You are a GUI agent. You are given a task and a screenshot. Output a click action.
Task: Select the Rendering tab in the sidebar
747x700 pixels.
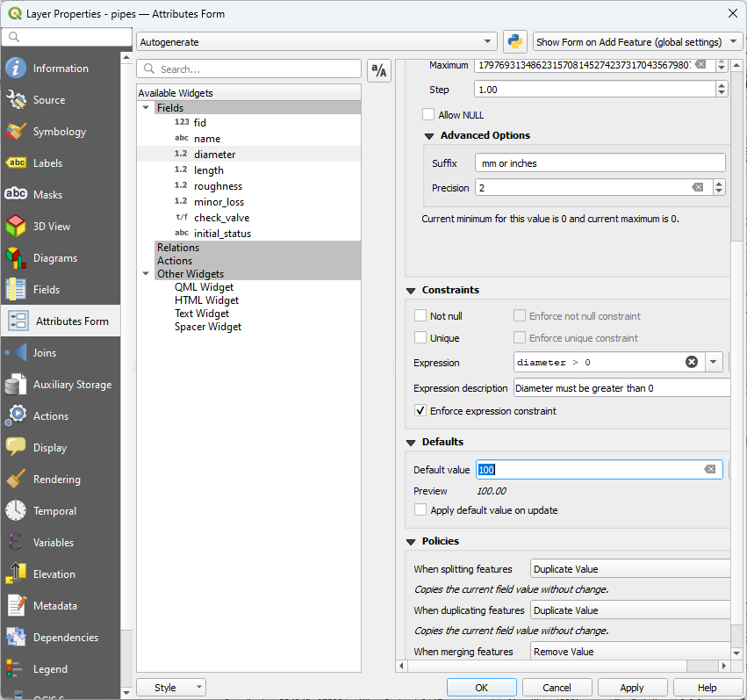tap(56, 480)
